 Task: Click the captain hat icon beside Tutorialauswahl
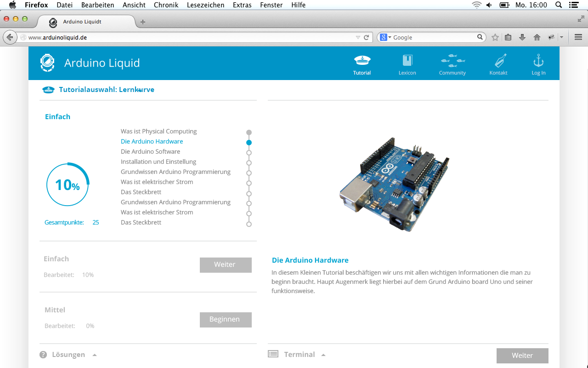click(x=48, y=90)
